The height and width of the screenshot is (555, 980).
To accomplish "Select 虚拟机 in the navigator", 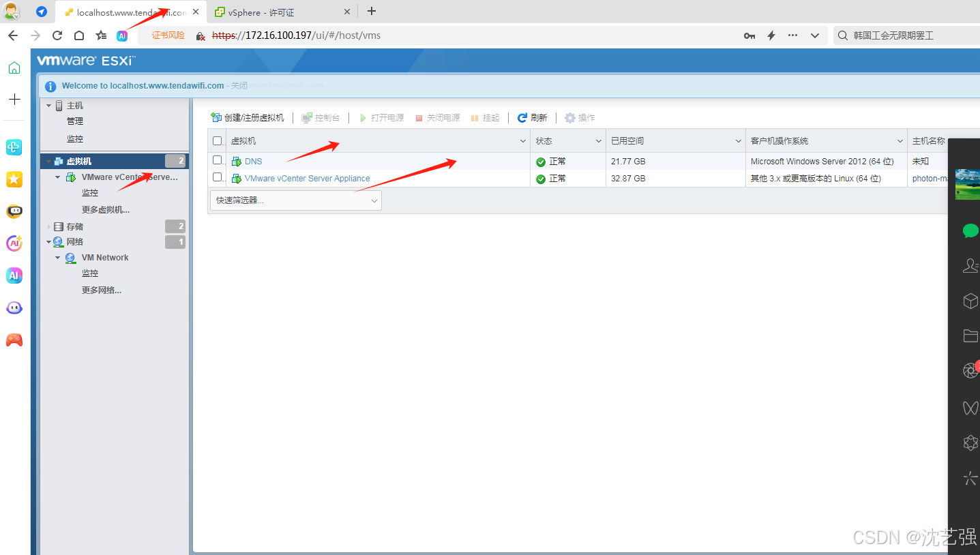I will click(115, 161).
